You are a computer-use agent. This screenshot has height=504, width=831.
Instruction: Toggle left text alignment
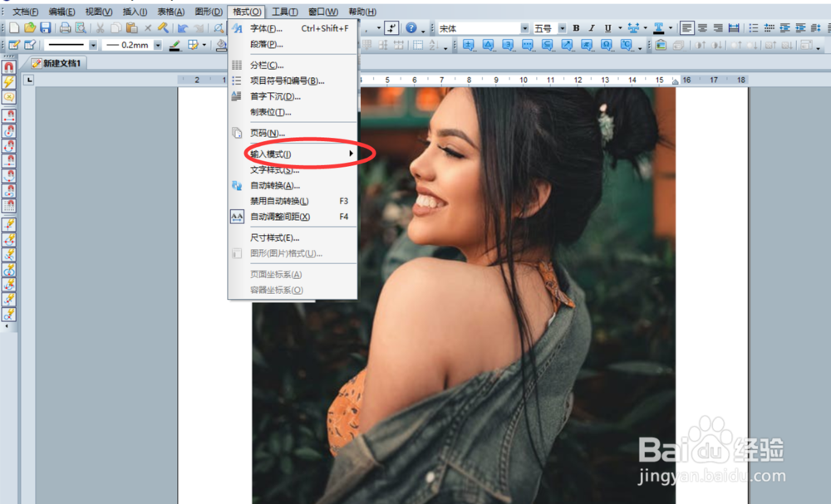687,28
